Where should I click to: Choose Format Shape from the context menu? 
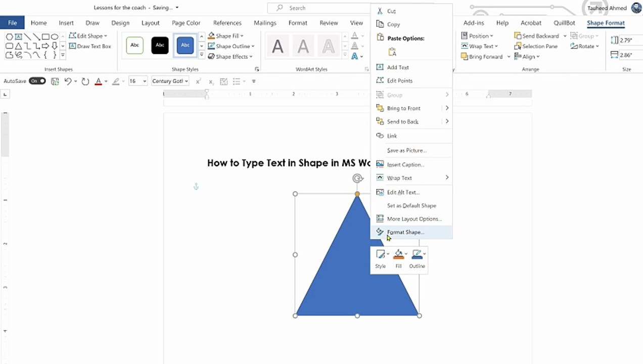(411, 232)
